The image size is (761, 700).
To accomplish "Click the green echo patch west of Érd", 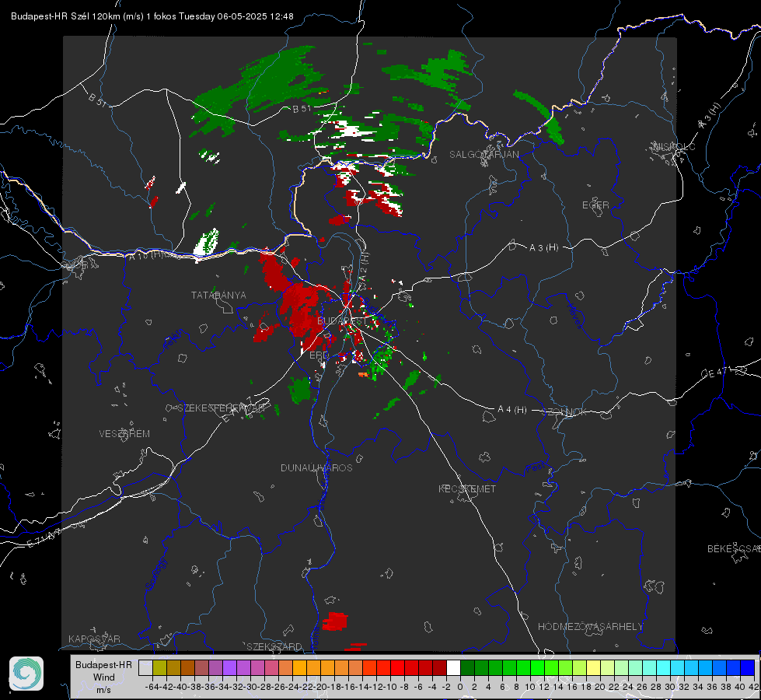I will (x=299, y=390).
